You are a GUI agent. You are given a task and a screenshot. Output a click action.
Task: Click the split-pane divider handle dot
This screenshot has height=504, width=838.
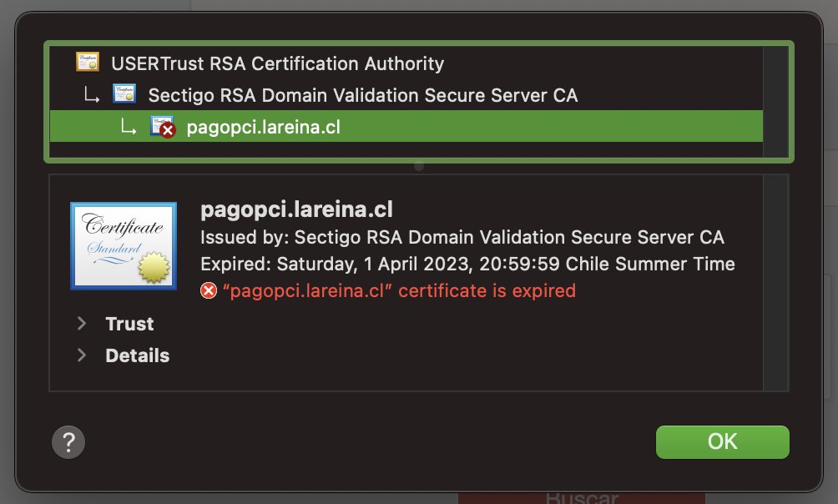[x=419, y=166]
